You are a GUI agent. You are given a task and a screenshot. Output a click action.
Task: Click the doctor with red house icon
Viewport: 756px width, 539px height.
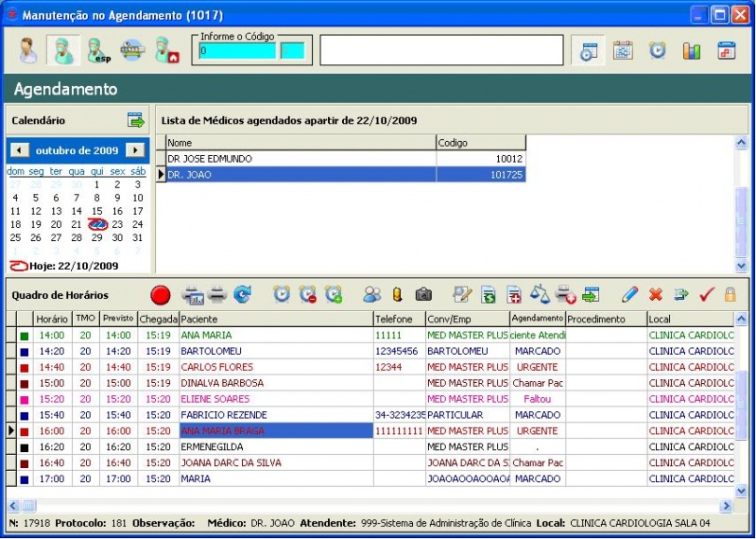(167, 50)
